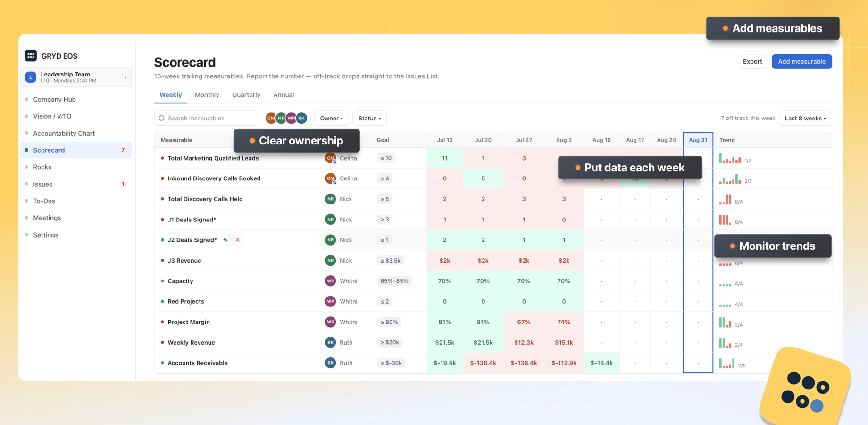Image resolution: width=868 pixels, height=425 pixels.
Task: Open the Last 8 weeks range dropdown
Action: pos(805,118)
